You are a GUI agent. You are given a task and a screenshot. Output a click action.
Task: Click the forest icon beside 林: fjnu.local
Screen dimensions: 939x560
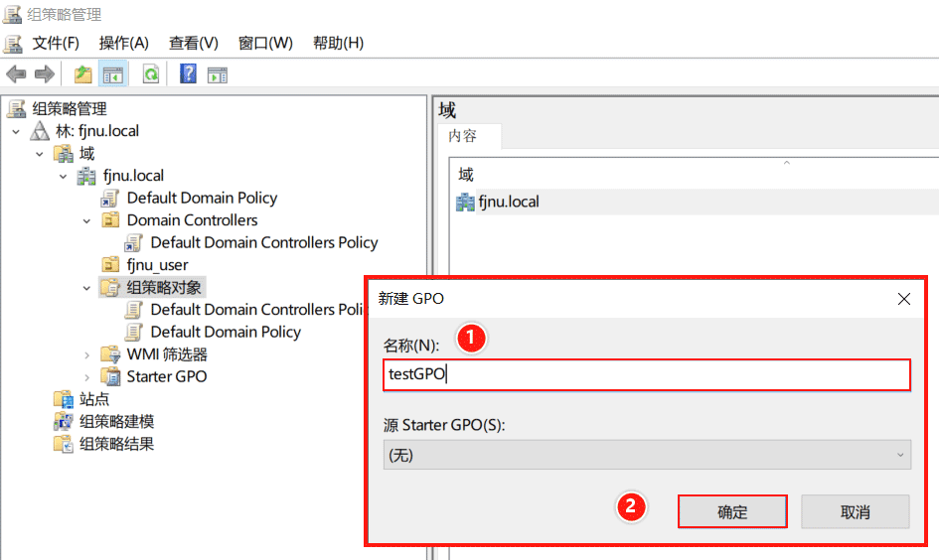(40, 130)
